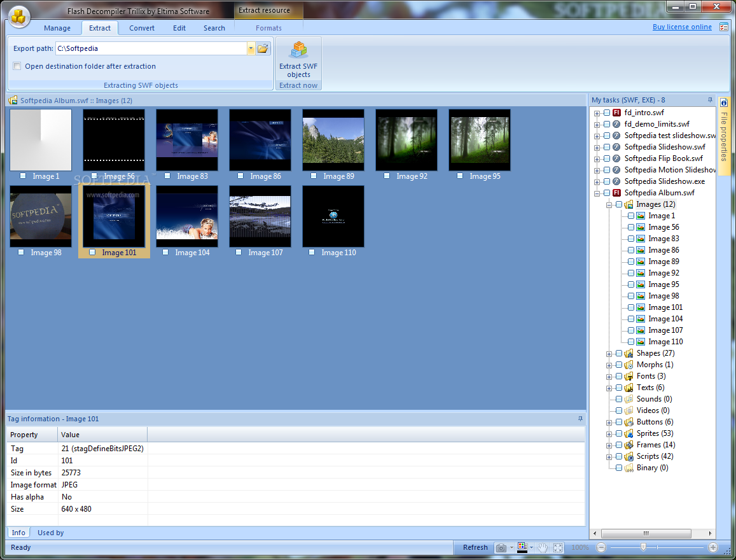Switch to the Edit ribbon tab

179,28
